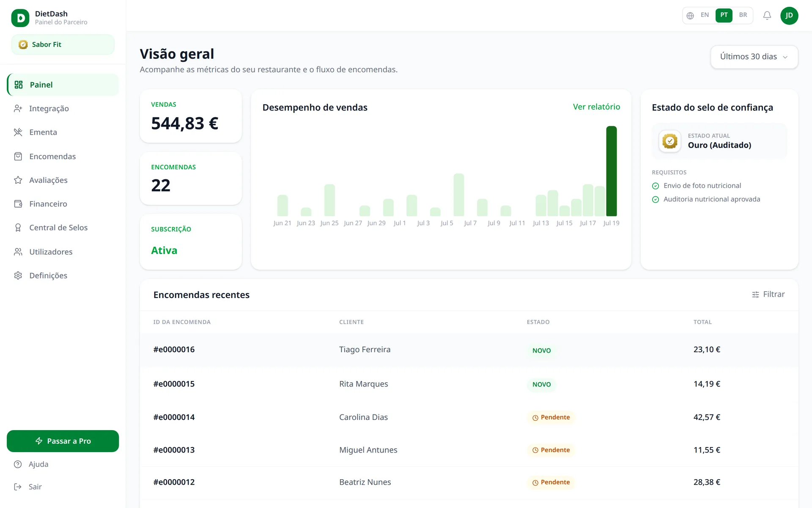The height and width of the screenshot is (508, 812).
Task: Click the DietDash logo icon
Action: point(20,18)
